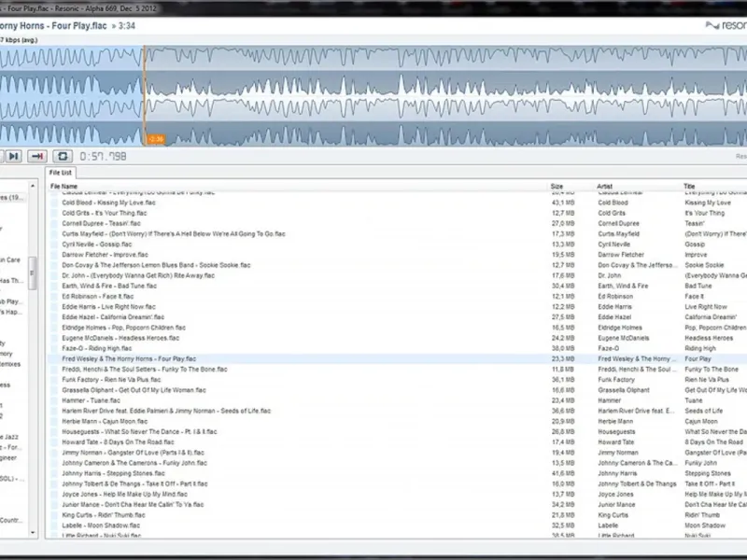Click file icon beside Cold Grits - It's Your Thing
Image resolution: width=747 pixels, height=560 pixels.
point(54,214)
